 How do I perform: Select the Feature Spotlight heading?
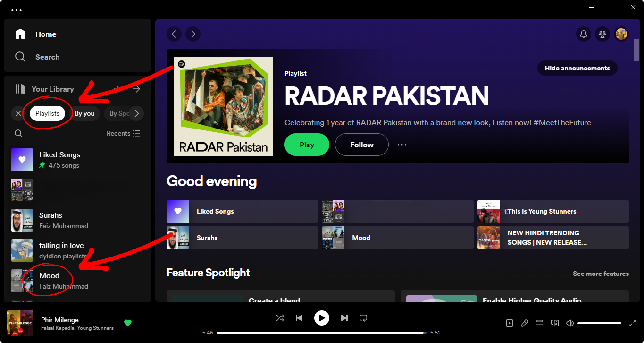[x=208, y=273]
